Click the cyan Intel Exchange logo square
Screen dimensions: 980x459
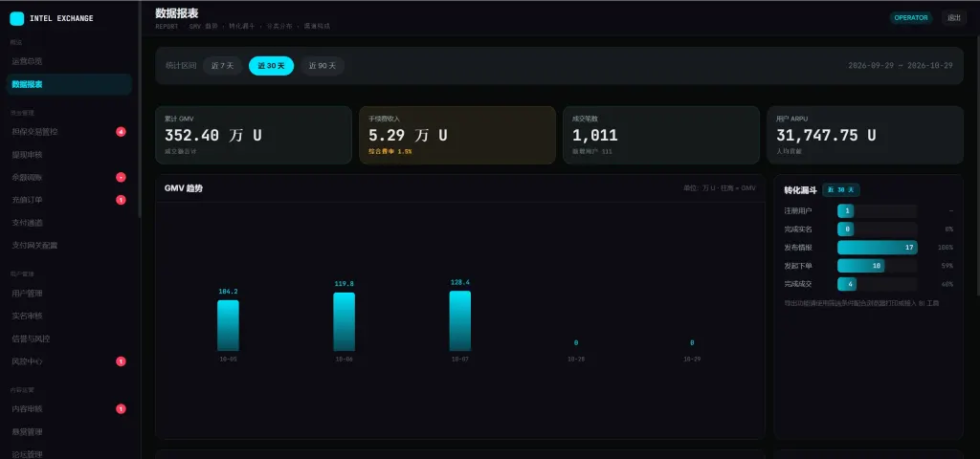tap(17, 18)
